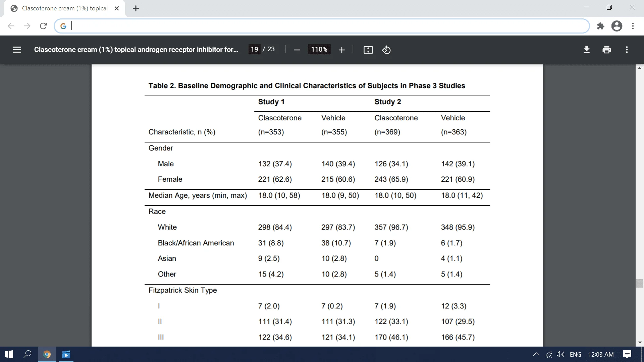Click the cell '243 (65.9)'
Image resolution: width=644 pixels, height=362 pixels.
[x=391, y=179]
